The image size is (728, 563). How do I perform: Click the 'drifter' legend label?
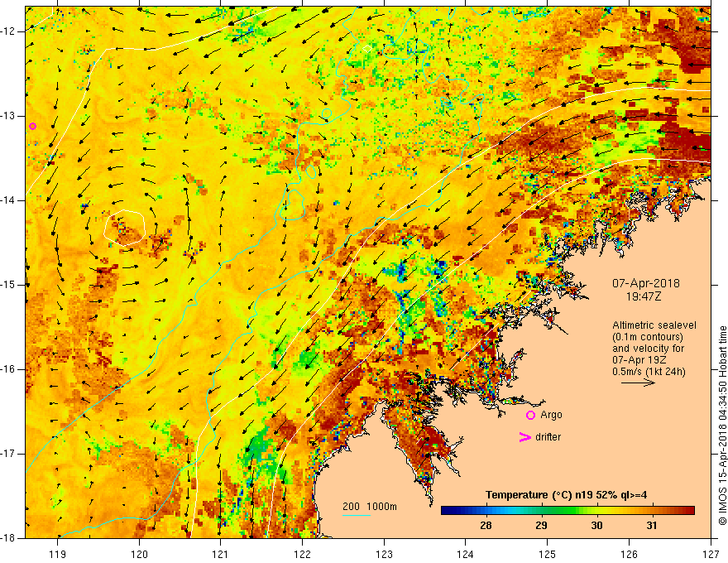[x=548, y=437]
